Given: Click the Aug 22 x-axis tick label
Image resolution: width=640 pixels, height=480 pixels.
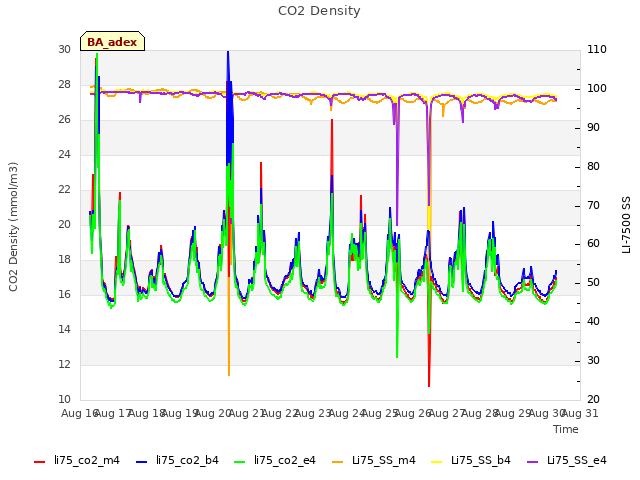Looking at the screenshot, I should coord(280,413).
